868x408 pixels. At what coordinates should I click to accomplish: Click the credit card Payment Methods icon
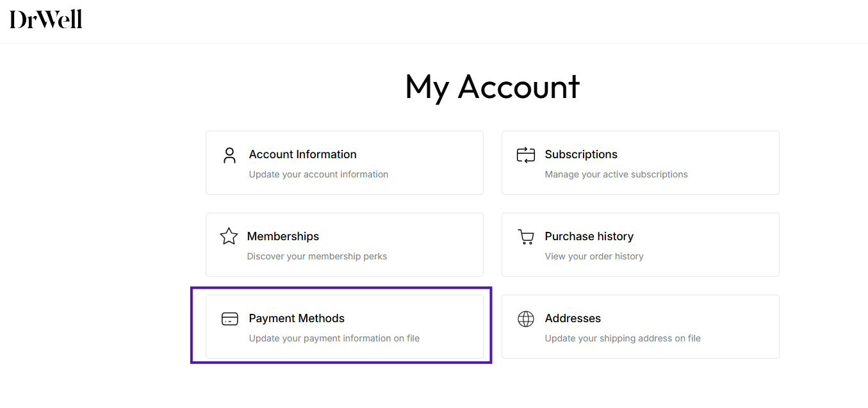(229, 319)
